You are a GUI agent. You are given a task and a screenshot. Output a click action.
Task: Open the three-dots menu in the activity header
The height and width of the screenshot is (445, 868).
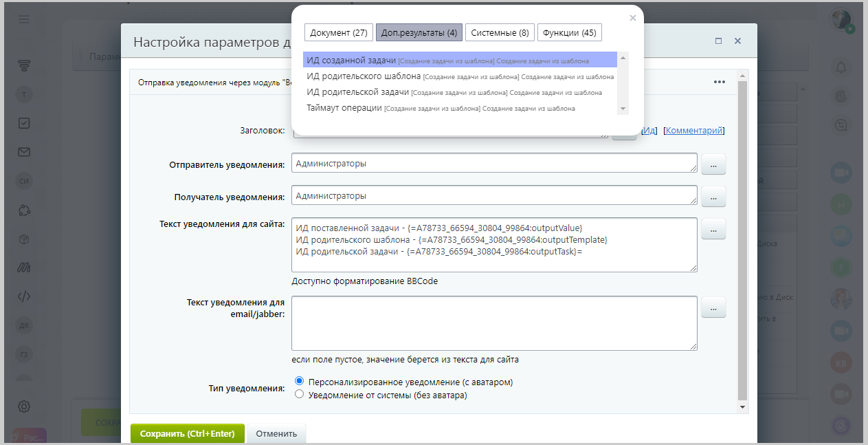(x=719, y=82)
